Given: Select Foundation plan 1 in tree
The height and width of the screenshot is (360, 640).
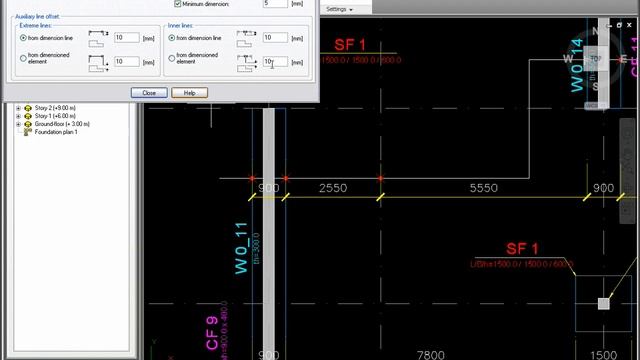Looking at the screenshot, I should coord(56,132).
